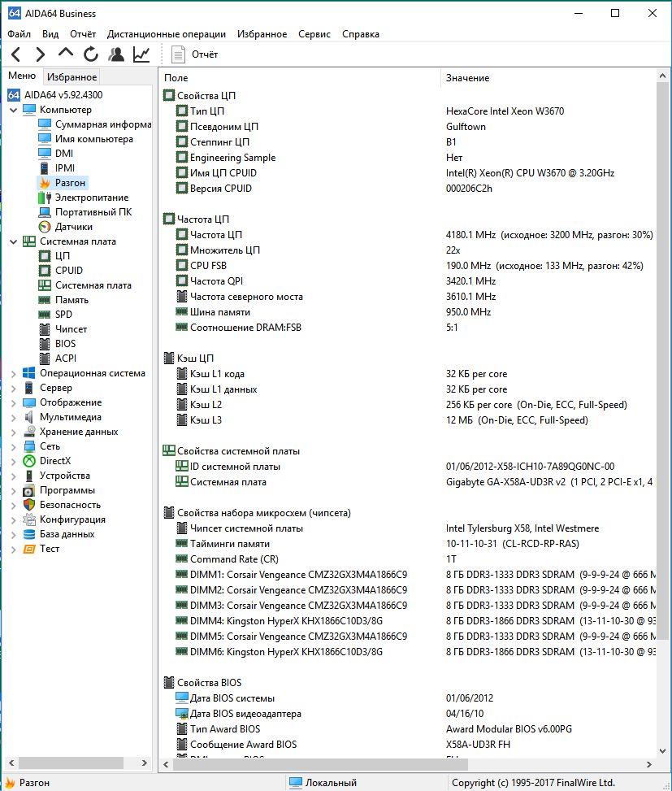Open the Сервис menu

pyautogui.click(x=314, y=34)
